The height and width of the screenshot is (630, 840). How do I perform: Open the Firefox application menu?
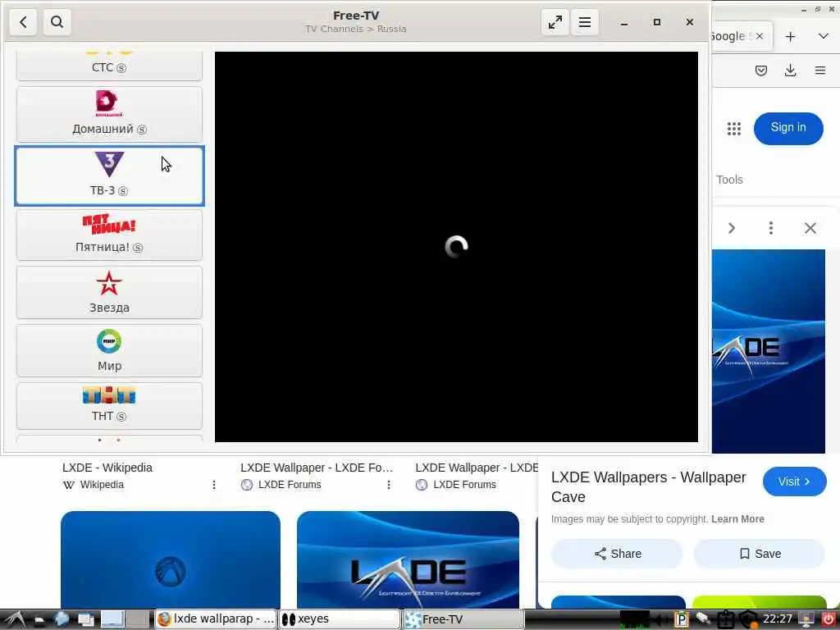(820, 71)
